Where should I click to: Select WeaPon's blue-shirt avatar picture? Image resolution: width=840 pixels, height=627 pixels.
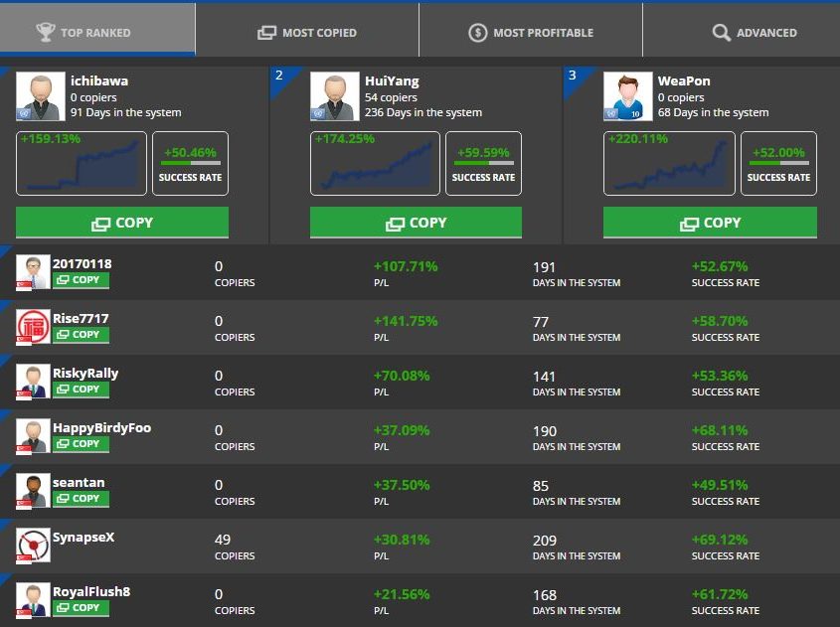[627, 96]
